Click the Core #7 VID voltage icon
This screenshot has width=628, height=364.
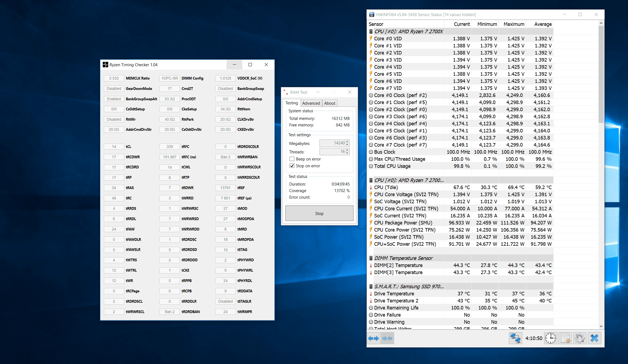pos(371,88)
